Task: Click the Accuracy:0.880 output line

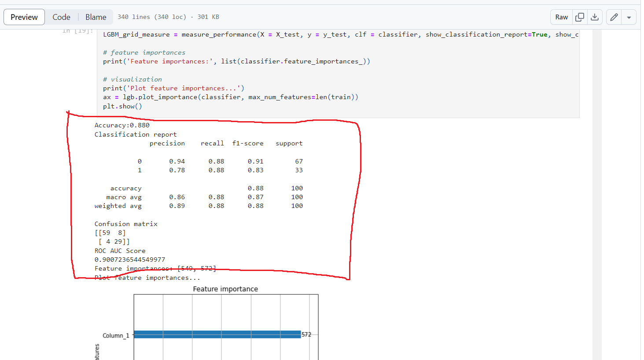Action: click(122, 125)
